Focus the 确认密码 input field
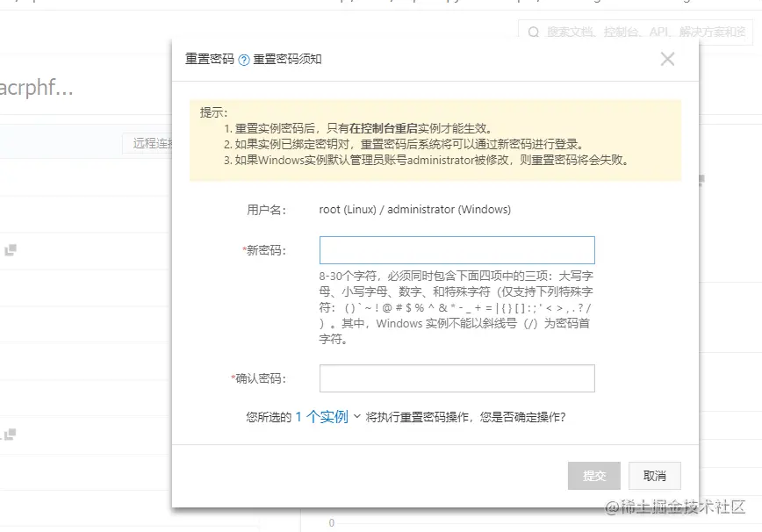Viewport: 762px width, 532px height. point(456,378)
